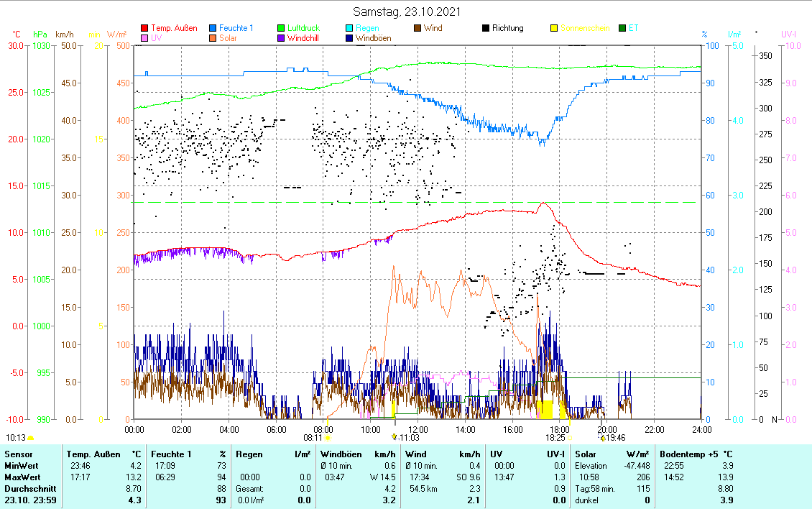Click the sunrise sun icon at 08:11
Image resolution: width=812 pixels, height=509 pixels.
pos(328,437)
